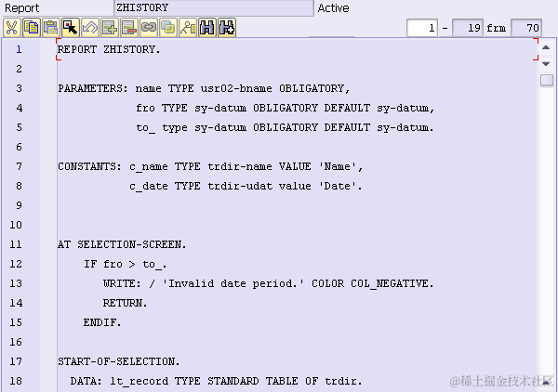Click line number 6 in gutter
Image resolution: width=558 pixels, height=392 pixels.
19,147
